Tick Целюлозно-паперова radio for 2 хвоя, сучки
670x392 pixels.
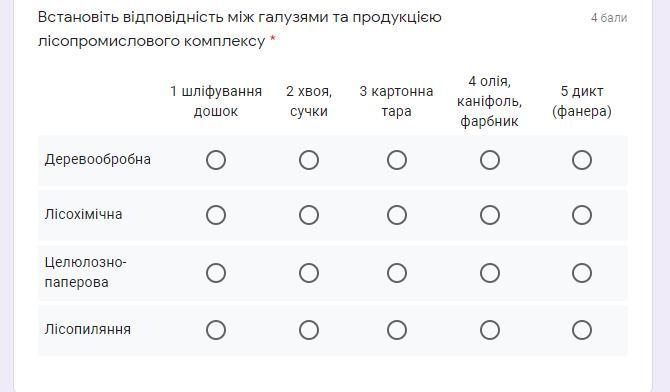point(309,273)
